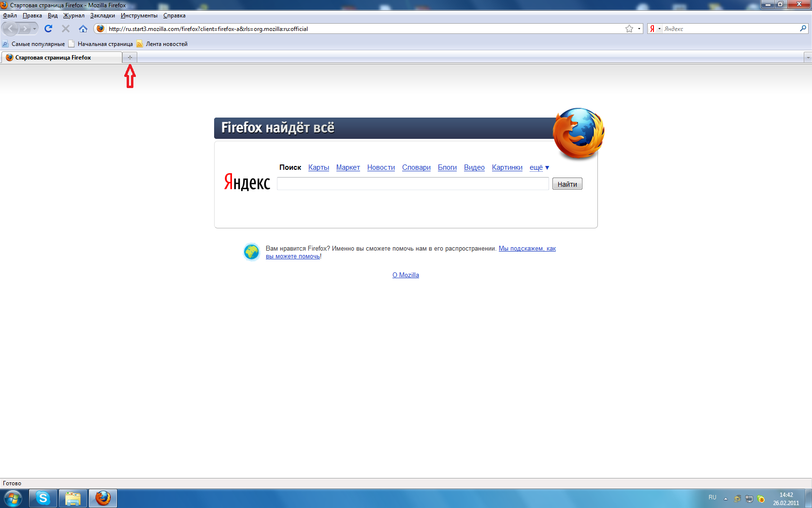Expand the ещё more services dropdown
This screenshot has width=812, height=508.
pyautogui.click(x=539, y=167)
